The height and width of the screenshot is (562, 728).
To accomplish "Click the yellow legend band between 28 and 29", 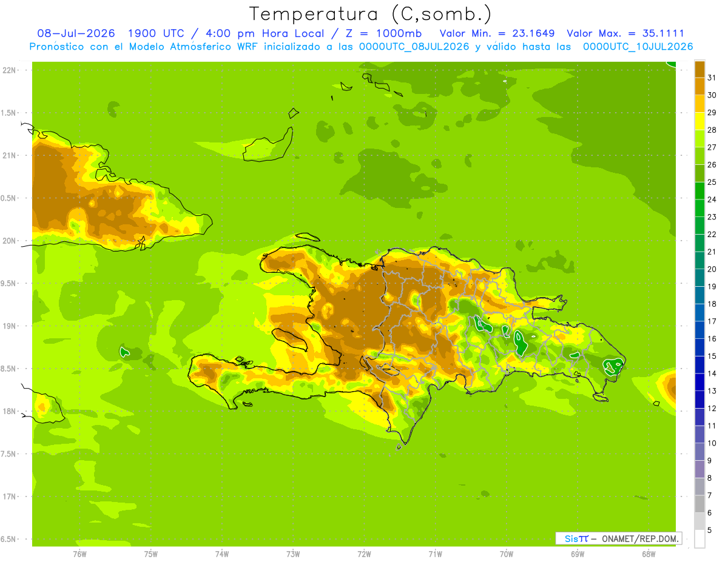I will [x=699, y=121].
